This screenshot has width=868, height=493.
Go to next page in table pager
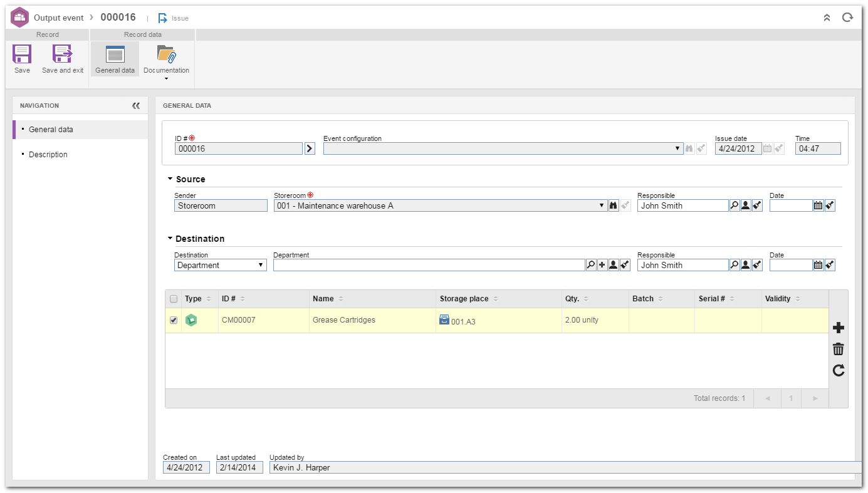click(x=815, y=398)
